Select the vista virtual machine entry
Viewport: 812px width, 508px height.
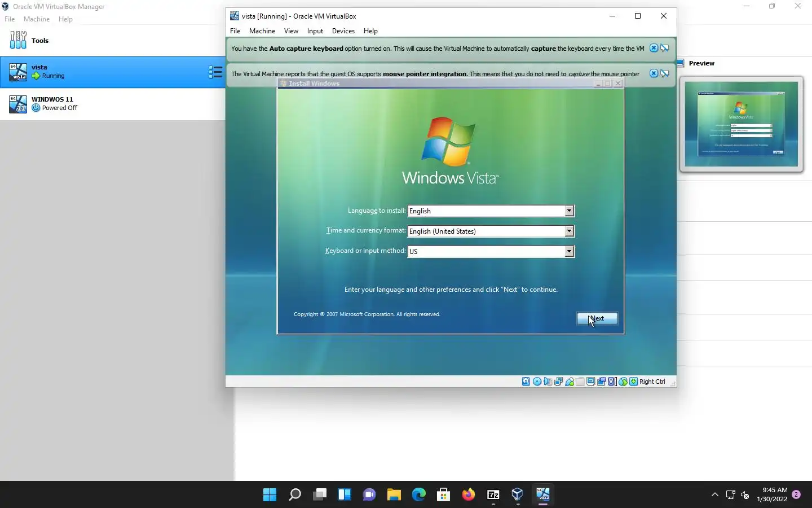click(113, 72)
